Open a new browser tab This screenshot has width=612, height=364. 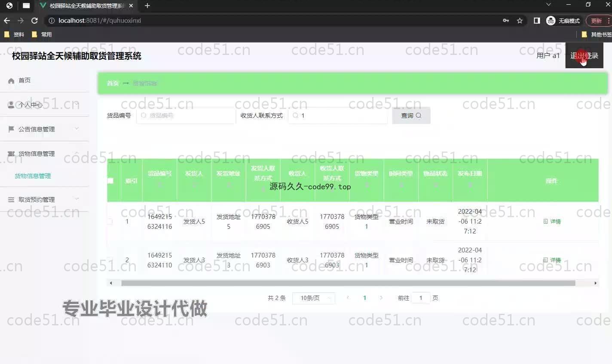147,6
